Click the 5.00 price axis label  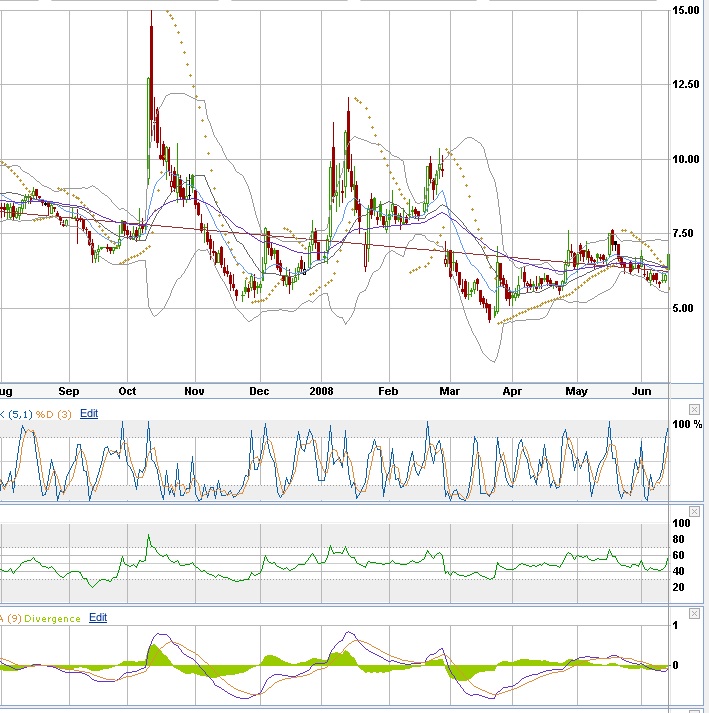686,308
